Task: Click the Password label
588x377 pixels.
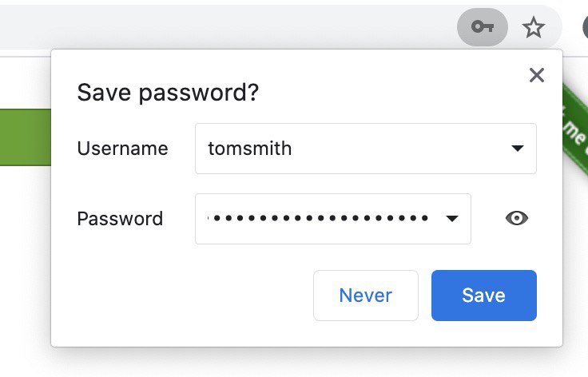Action: [120, 219]
